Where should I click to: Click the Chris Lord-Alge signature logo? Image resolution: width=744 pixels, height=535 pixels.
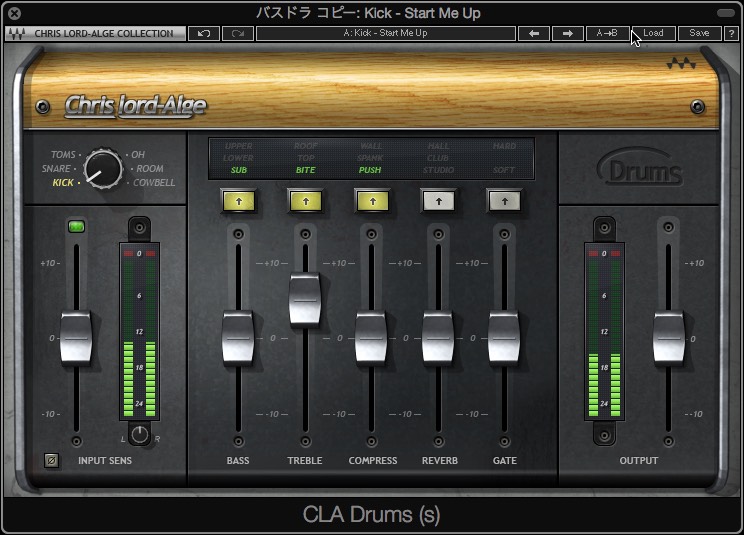[x=136, y=106]
